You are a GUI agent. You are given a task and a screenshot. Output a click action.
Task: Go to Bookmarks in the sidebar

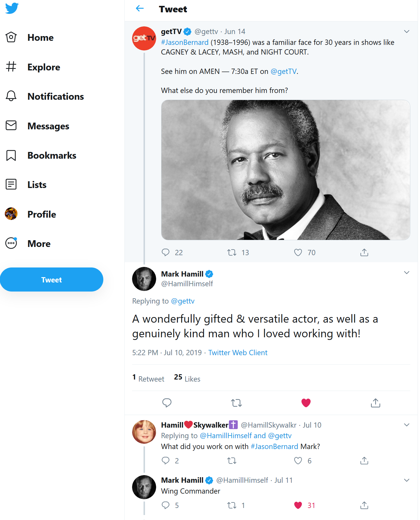pos(52,155)
